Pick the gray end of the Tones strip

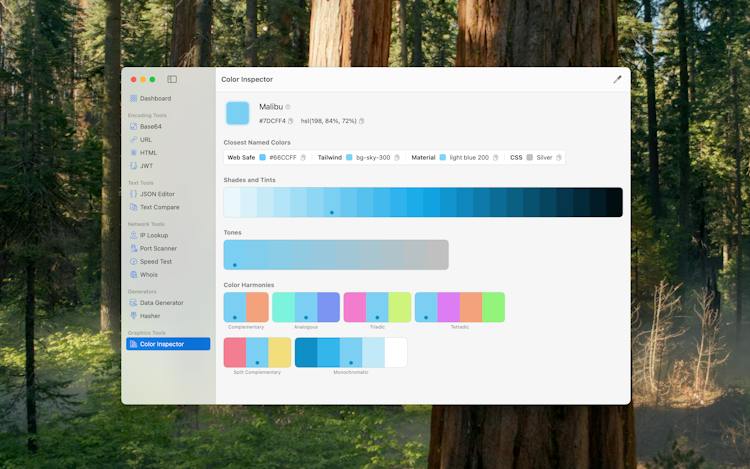tap(437, 255)
